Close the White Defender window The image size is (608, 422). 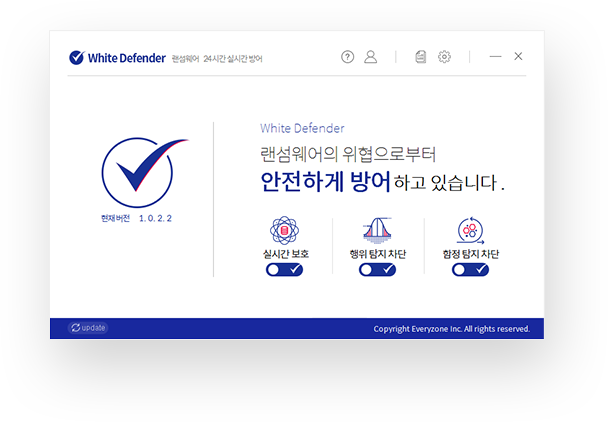tap(518, 57)
